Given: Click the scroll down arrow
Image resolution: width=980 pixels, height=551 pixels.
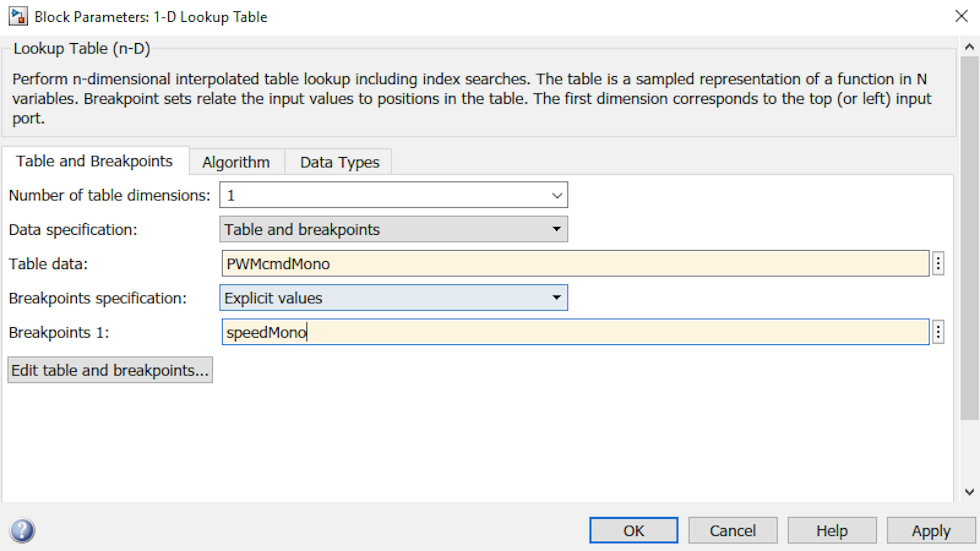Looking at the screenshot, I should coord(969,492).
